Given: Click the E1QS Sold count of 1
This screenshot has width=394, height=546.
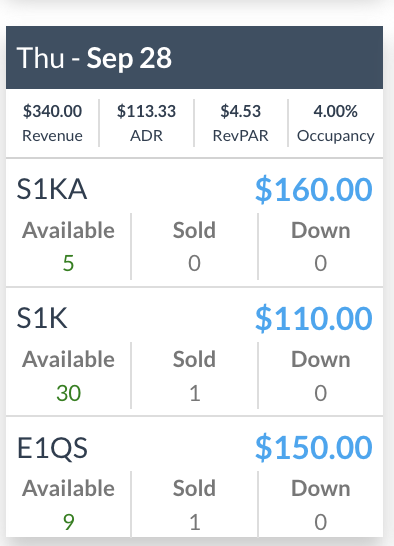Looking at the screenshot, I should tap(195, 522).
